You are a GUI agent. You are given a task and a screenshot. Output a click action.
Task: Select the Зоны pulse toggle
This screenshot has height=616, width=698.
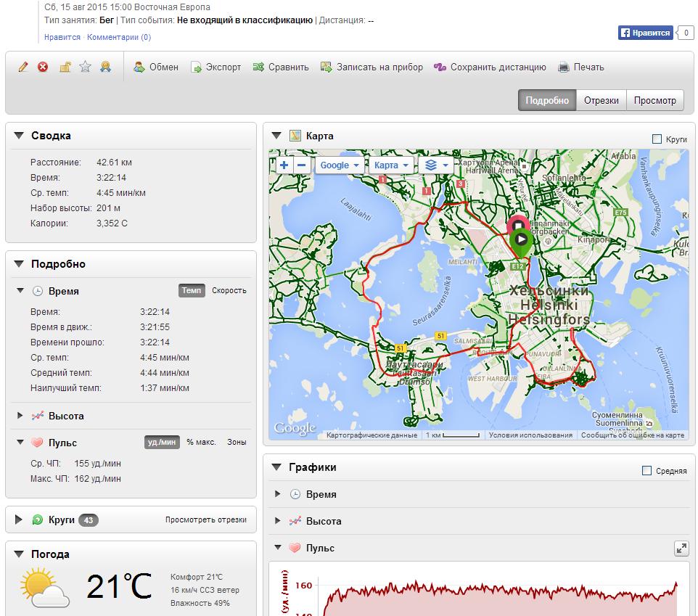[x=237, y=442]
